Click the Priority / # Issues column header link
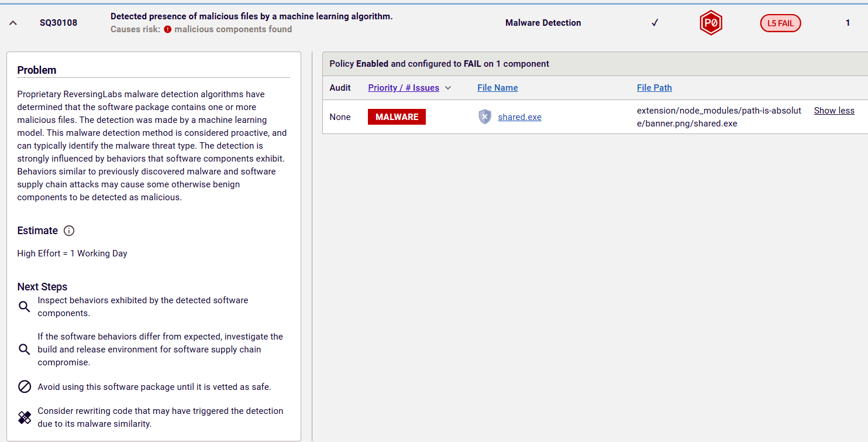The image size is (868, 442). (x=404, y=88)
